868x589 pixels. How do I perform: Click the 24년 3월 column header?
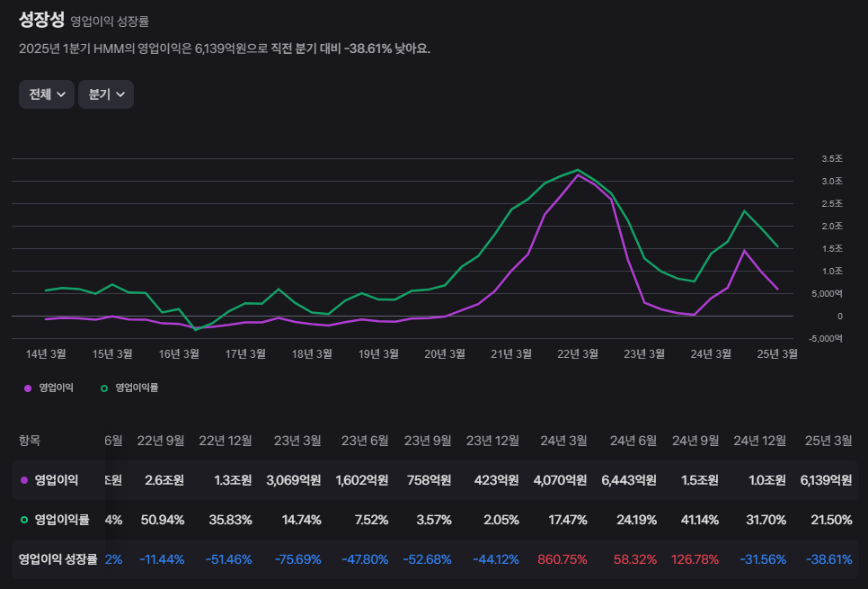coord(563,441)
